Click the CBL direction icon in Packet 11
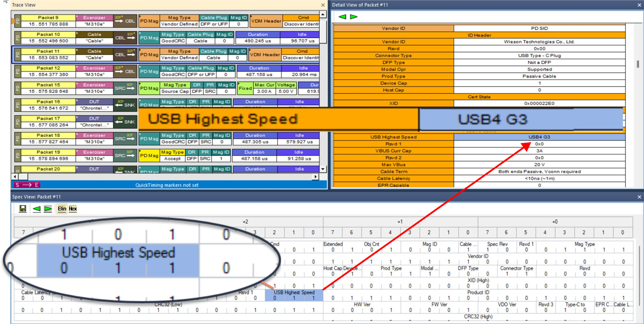 point(125,55)
